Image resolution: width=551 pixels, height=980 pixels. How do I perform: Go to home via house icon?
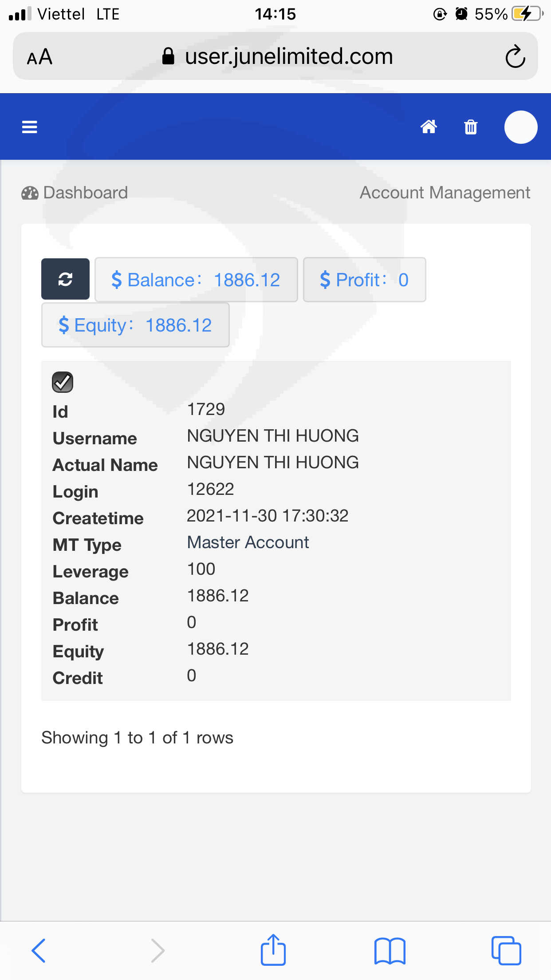[429, 127]
